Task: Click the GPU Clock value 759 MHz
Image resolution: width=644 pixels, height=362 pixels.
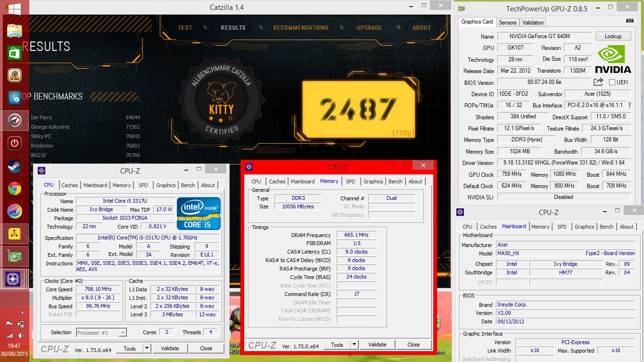Action: [512, 174]
